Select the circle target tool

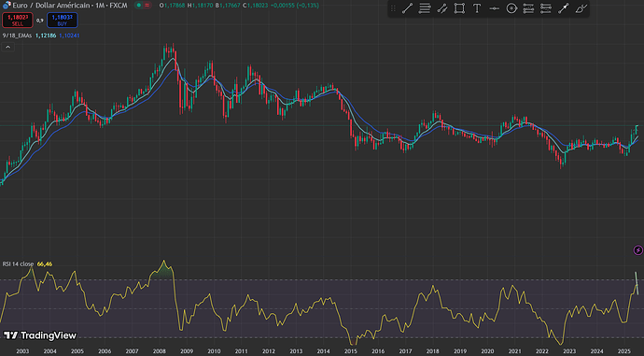[x=511, y=8]
